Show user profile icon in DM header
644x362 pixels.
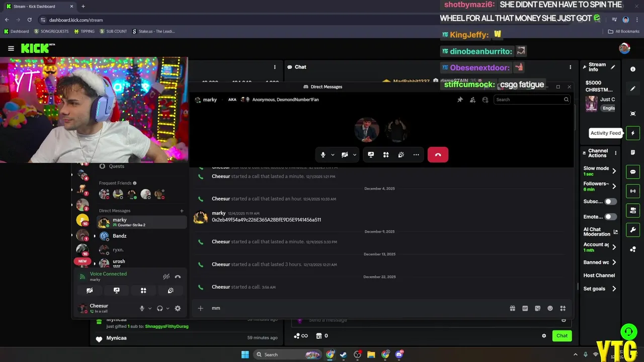pyautogui.click(x=485, y=100)
